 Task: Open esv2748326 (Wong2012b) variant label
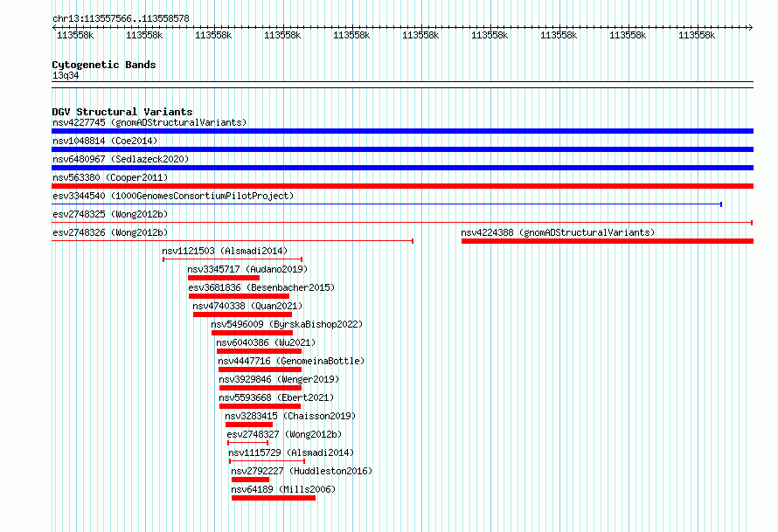click(110, 232)
